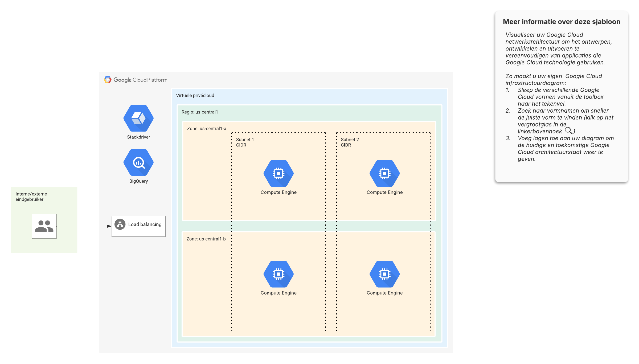Click the Stackdriver hexagon icon
Viewport: 639px width, 364px height.
pyautogui.click(x=138, y=118)
